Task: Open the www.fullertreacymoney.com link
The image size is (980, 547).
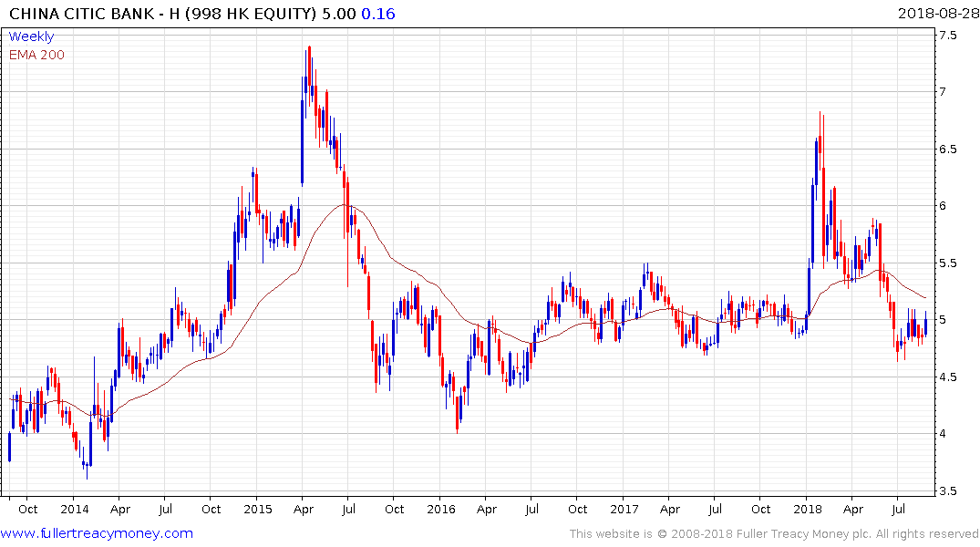Action: (97, 533)
